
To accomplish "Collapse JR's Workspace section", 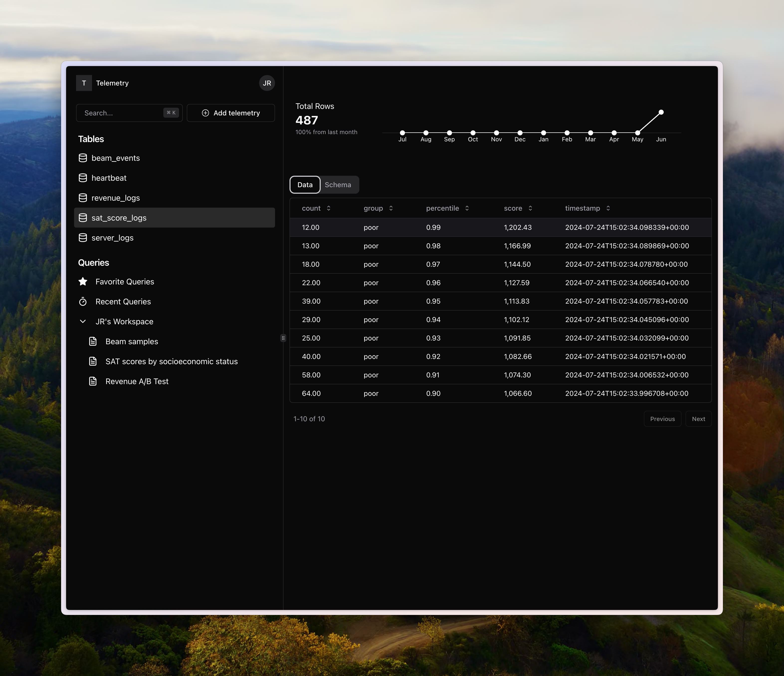I will [83, 321].
